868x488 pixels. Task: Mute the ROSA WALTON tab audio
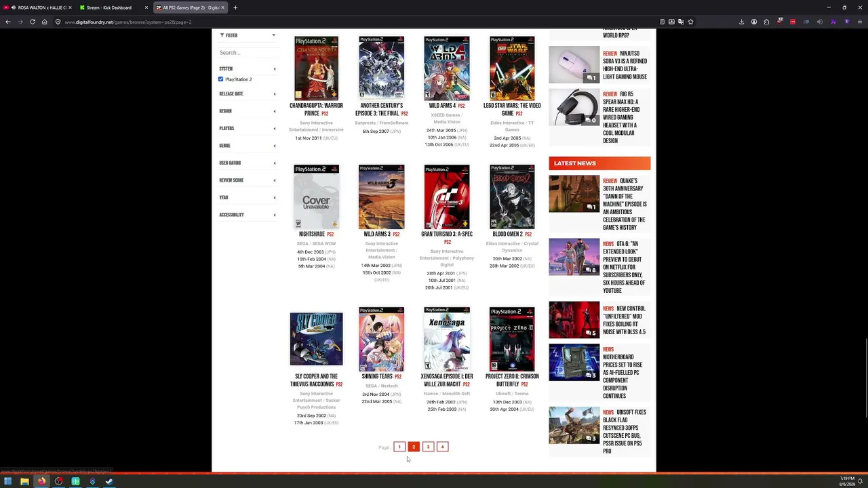coord(13,7)
